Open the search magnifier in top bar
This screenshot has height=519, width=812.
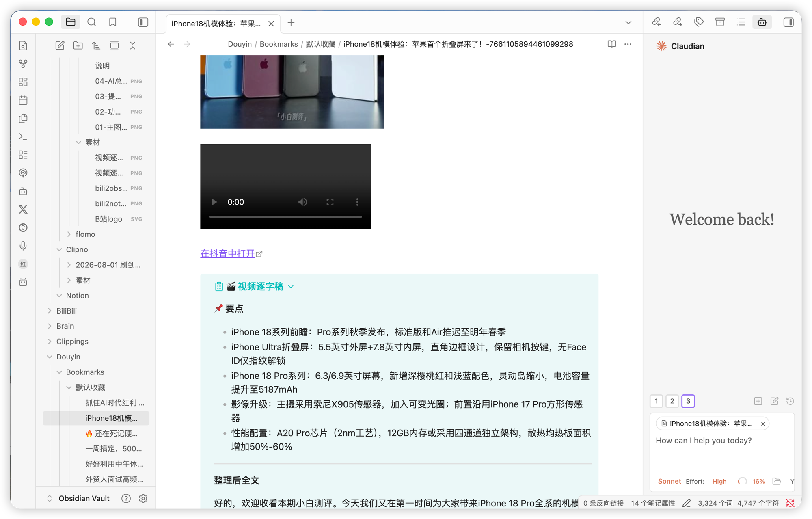click(92, 22)
